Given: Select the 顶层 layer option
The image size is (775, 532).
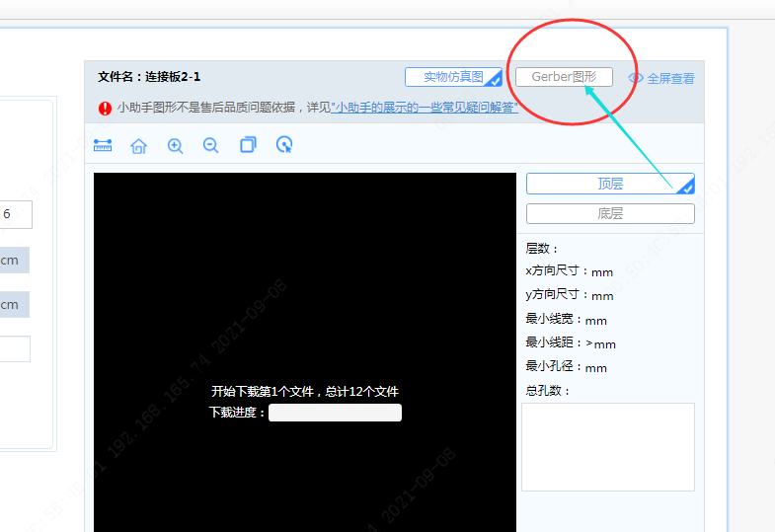Looking at the screenshot, I should click(609, 184).
